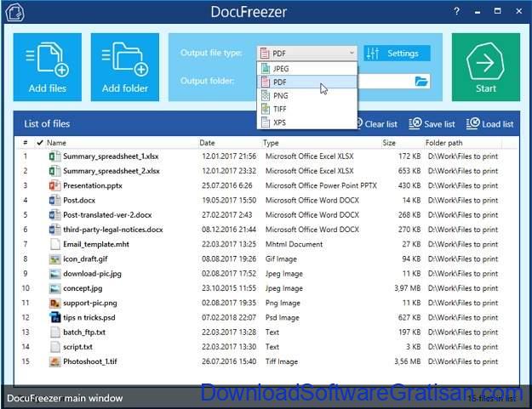Click the PowerPoint icon of Presentation.pptx
532x409 pixels.
54,185
